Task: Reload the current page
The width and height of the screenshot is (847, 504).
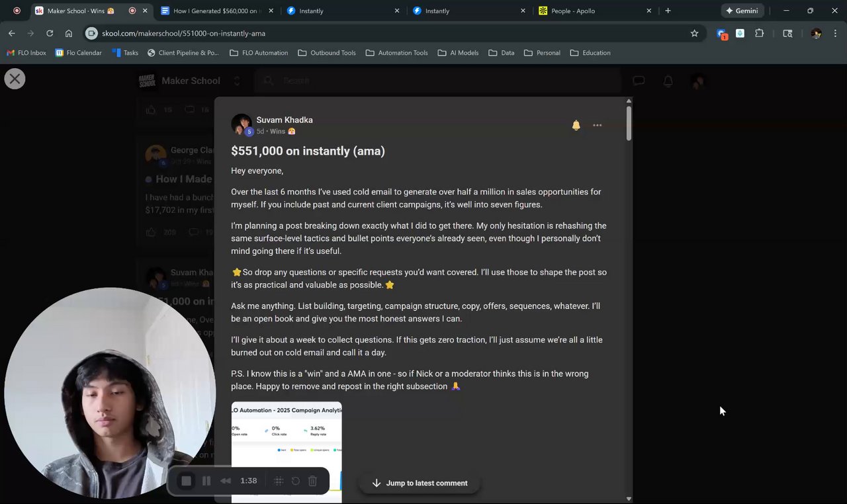Action: [x=50, y=33]
